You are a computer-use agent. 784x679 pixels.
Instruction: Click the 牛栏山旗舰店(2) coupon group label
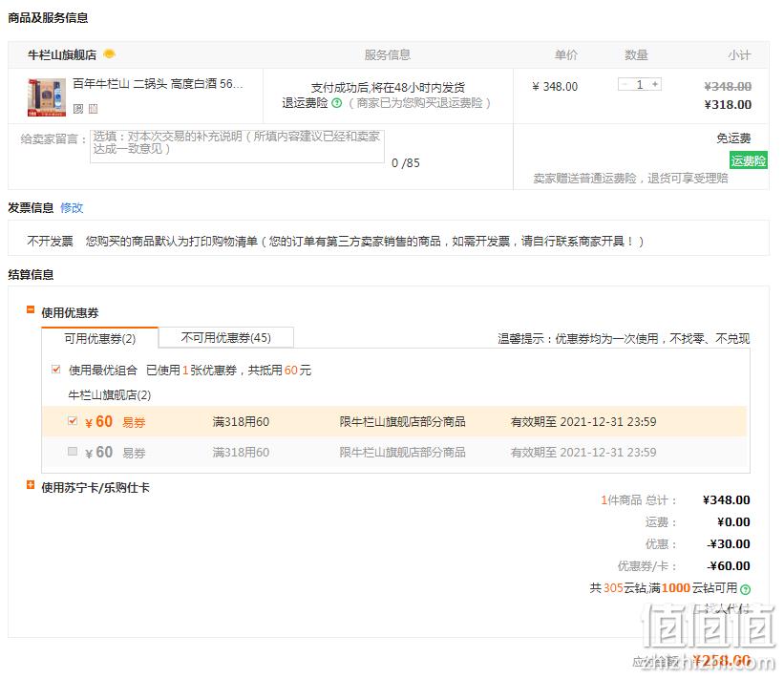[110, 395]
